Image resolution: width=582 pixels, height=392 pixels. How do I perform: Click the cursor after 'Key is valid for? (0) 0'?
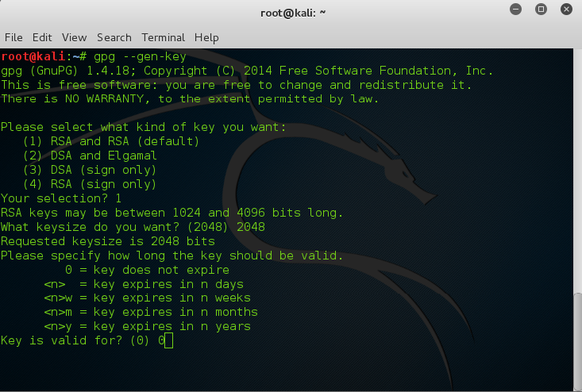169,340
